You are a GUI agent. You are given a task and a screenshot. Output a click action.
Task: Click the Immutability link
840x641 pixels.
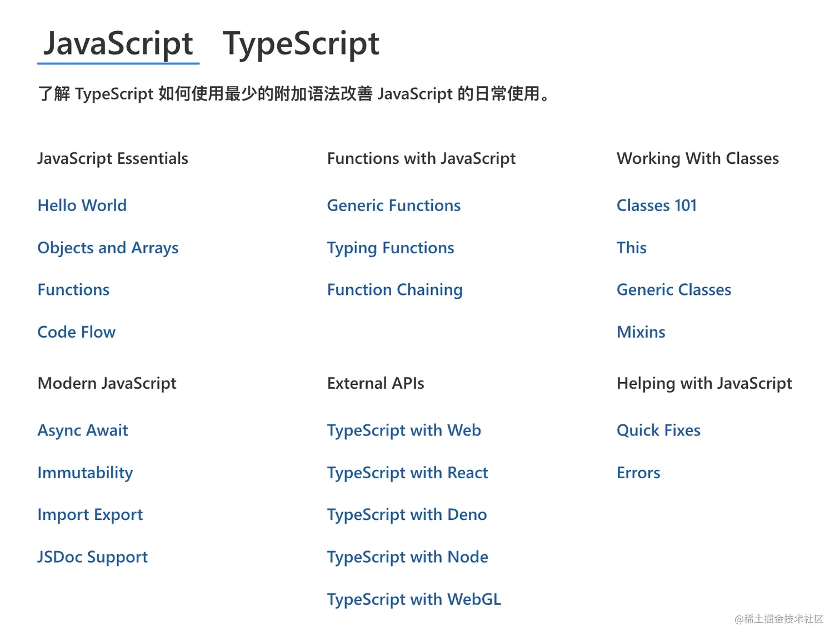[x=86, y=473]
